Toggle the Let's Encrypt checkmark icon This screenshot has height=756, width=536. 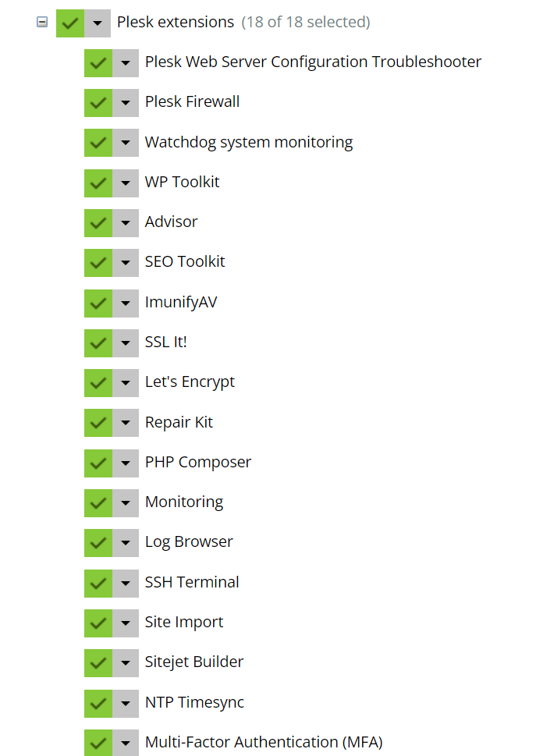[x=98, y=382]
